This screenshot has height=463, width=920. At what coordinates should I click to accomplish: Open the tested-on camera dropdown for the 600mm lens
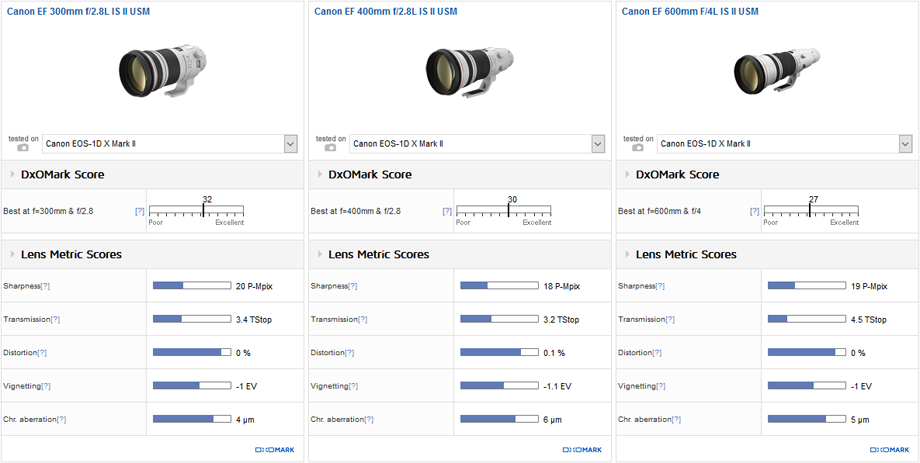(784, 144)
